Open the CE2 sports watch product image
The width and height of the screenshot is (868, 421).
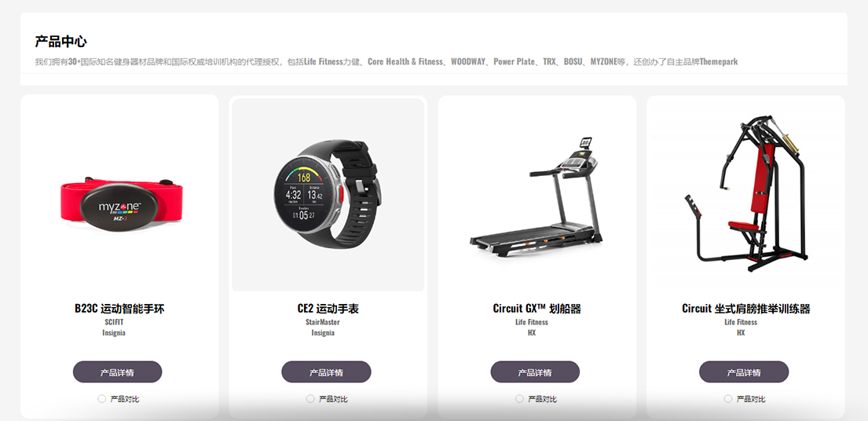328,194
